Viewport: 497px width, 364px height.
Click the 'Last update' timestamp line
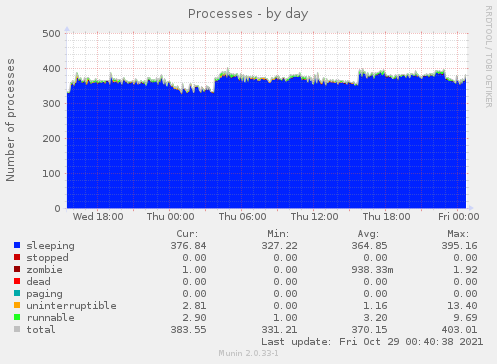point(372,342)
